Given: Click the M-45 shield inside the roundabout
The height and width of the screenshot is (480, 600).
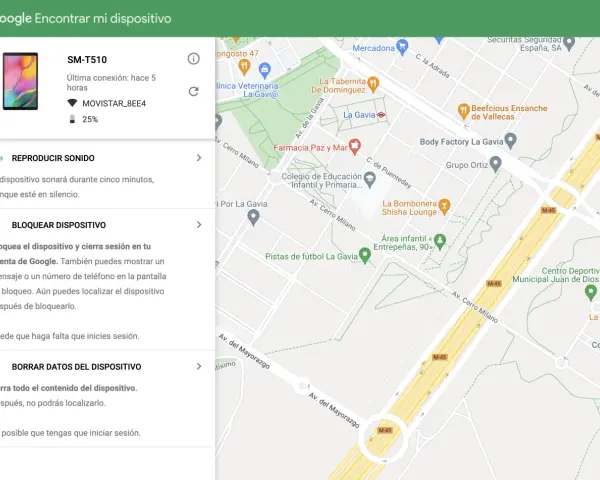Looking at the screenshot, I should pos(385,430).
